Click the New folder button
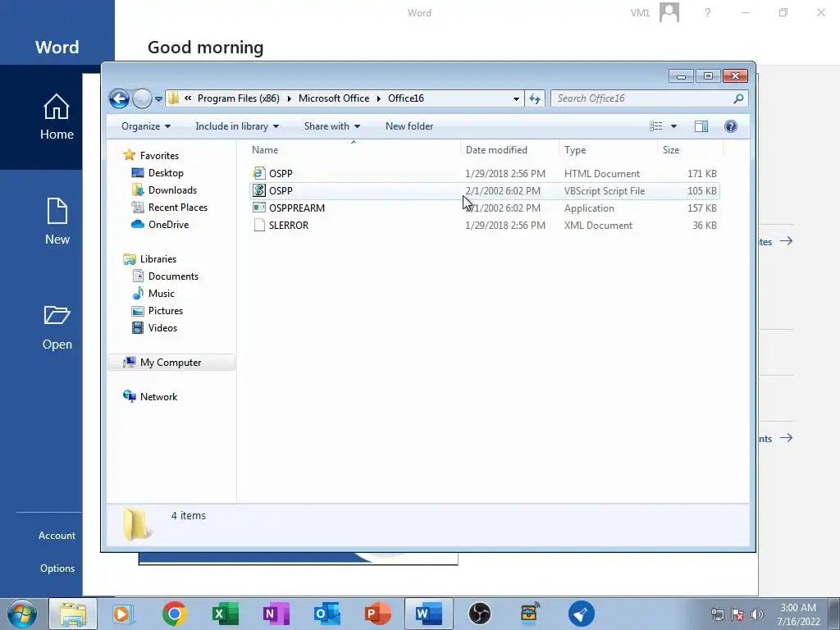Viewport: 840px width, 630px height. click(409, 126)
